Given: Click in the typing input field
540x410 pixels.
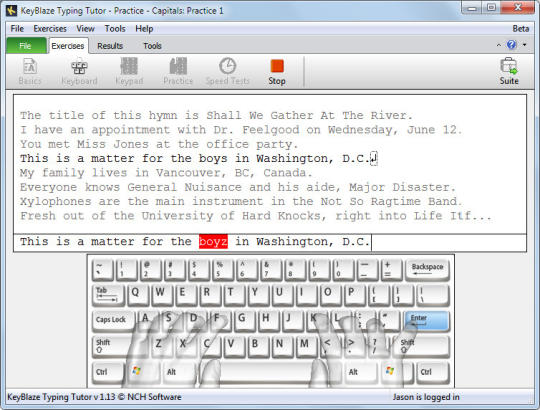Looking at the screenshot, I should pyautogui.click(x=270, y=242).
